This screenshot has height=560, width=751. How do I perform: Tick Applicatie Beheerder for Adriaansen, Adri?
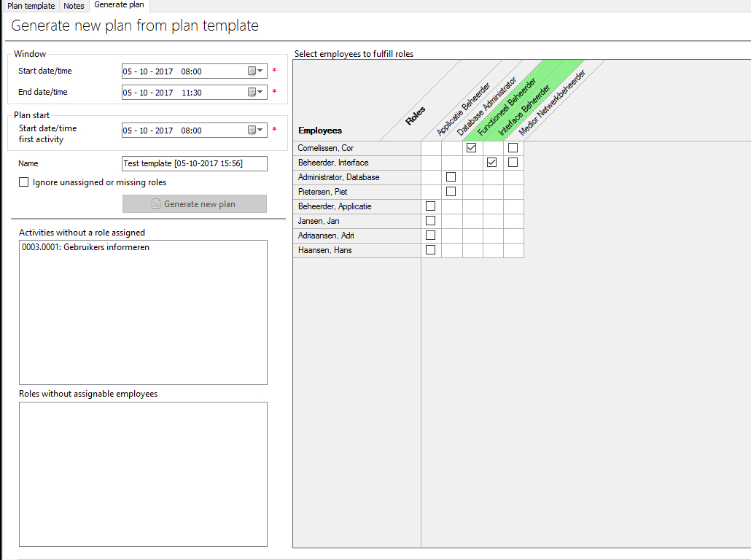[x=430, y=236]
